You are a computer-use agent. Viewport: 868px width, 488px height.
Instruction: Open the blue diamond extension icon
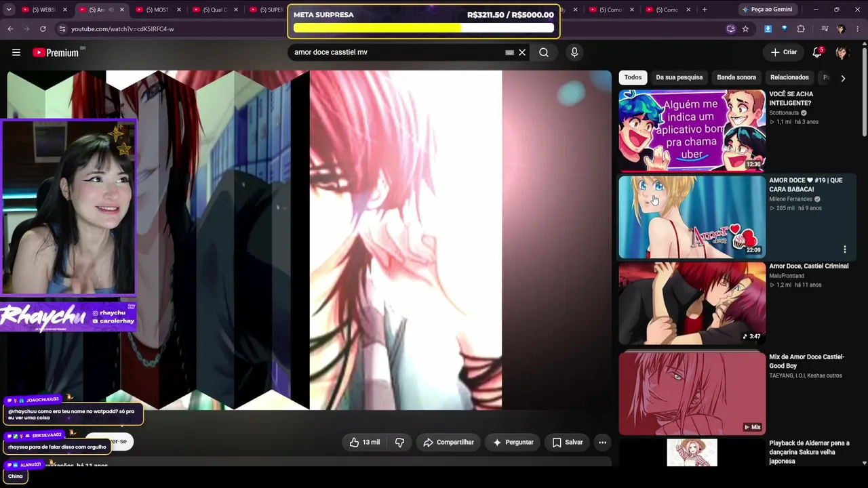(x=784, y=29)
